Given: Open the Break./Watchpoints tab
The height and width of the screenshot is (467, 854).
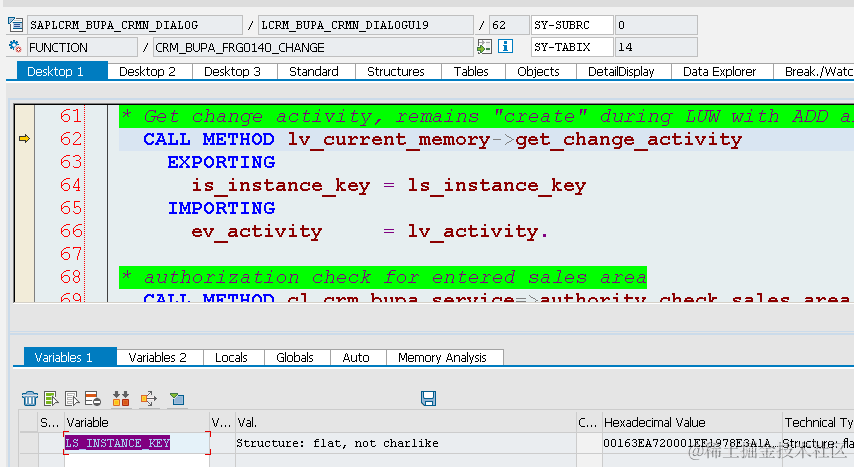Looking at the screenshot, I should 814,71.
